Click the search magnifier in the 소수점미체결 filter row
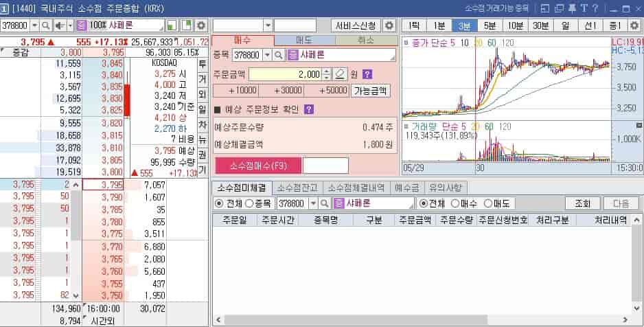644x327 pixels. [x=325, y=203]
